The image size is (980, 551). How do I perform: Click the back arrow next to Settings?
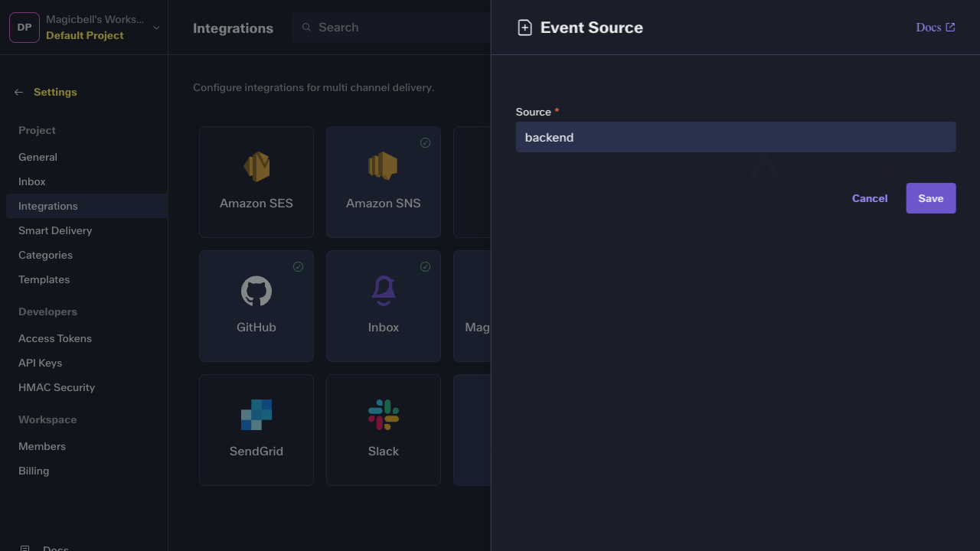[x=18, y=92]
